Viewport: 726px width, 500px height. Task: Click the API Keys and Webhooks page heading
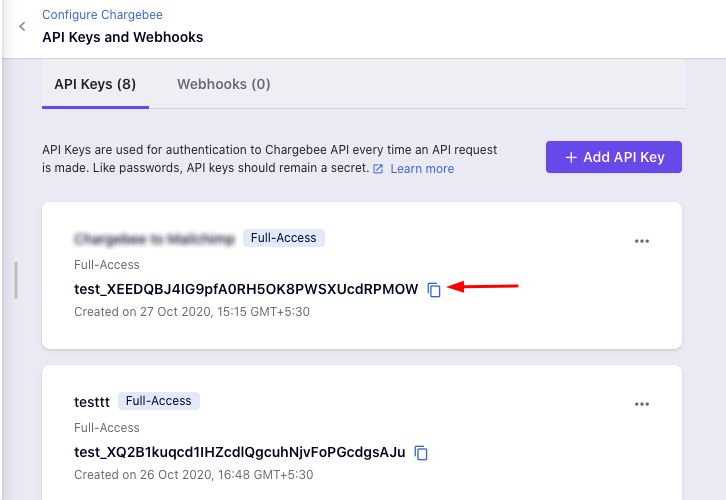coord(122,37)
